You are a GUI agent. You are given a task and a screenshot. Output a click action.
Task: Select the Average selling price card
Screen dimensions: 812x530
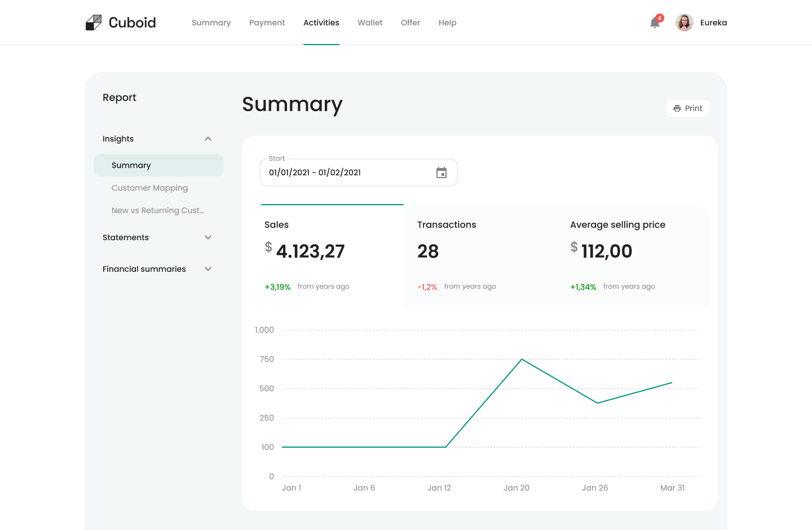633,255
